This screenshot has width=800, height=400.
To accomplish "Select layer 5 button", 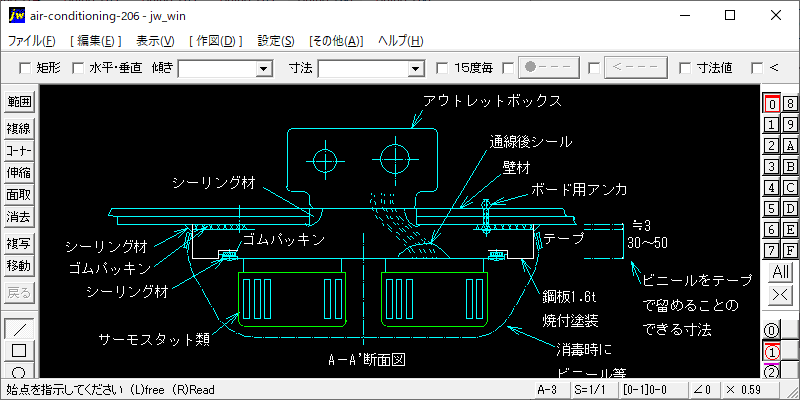I will [772, 209].
